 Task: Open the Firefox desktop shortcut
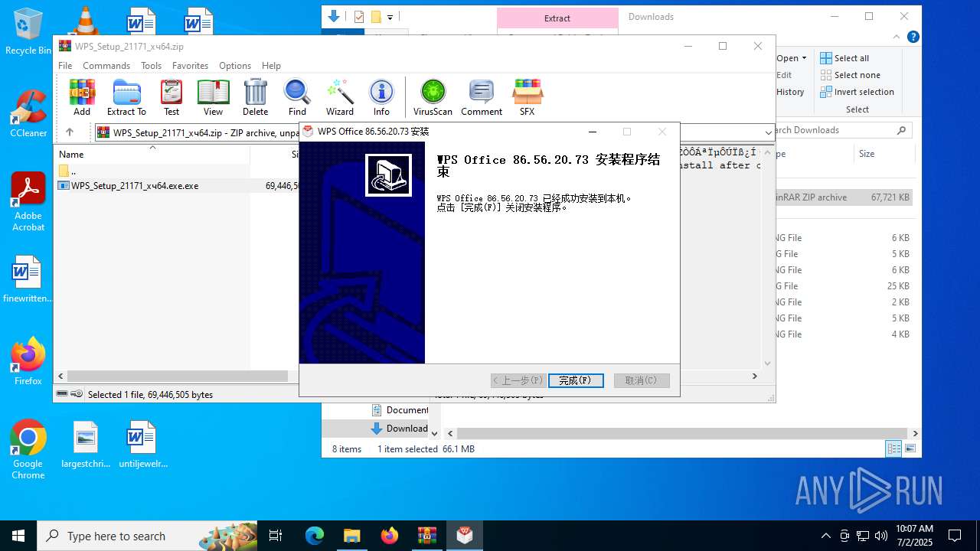(28, 361)
